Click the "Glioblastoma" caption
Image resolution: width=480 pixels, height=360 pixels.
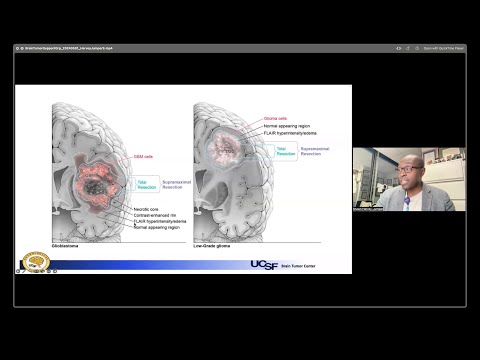65,246
